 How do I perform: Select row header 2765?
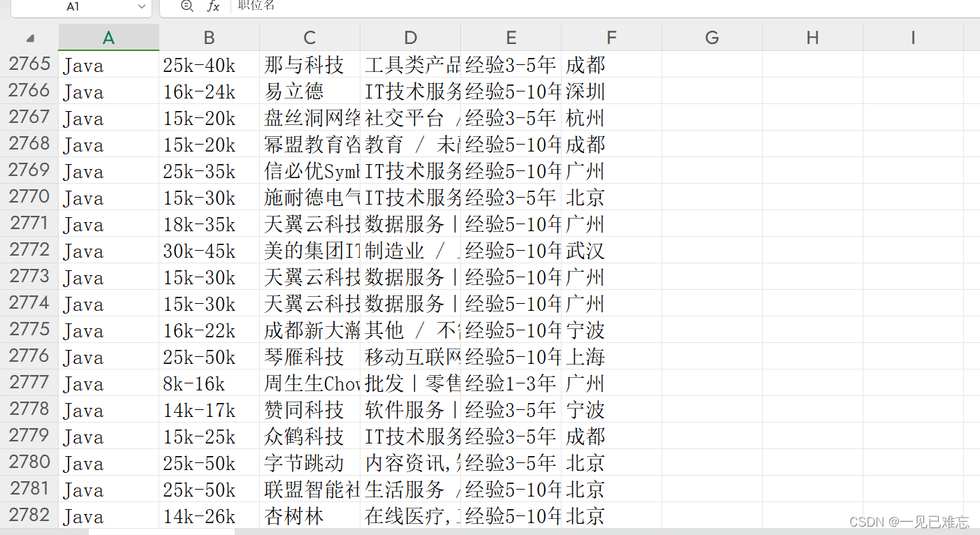pos(29,64)
